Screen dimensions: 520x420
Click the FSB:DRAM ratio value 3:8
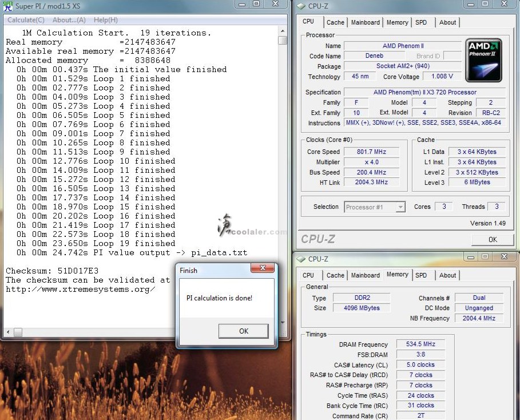[x=420, y=354]
